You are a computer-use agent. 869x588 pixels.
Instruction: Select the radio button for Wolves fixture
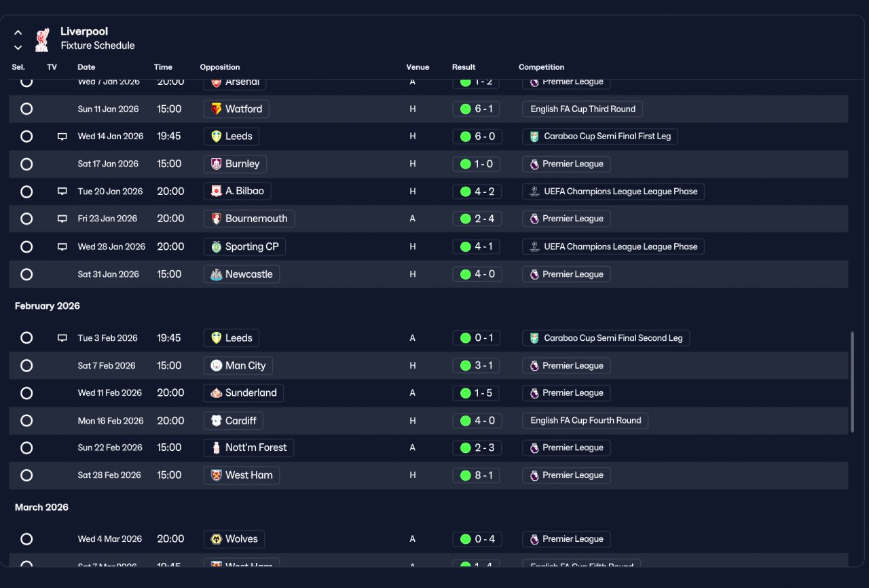(26, 539)
